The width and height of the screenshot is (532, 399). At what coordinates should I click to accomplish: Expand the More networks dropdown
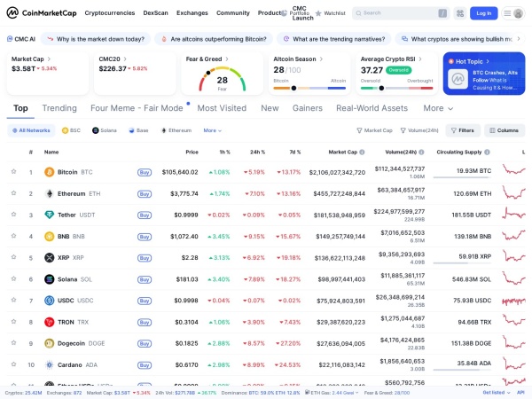[212, 130]
